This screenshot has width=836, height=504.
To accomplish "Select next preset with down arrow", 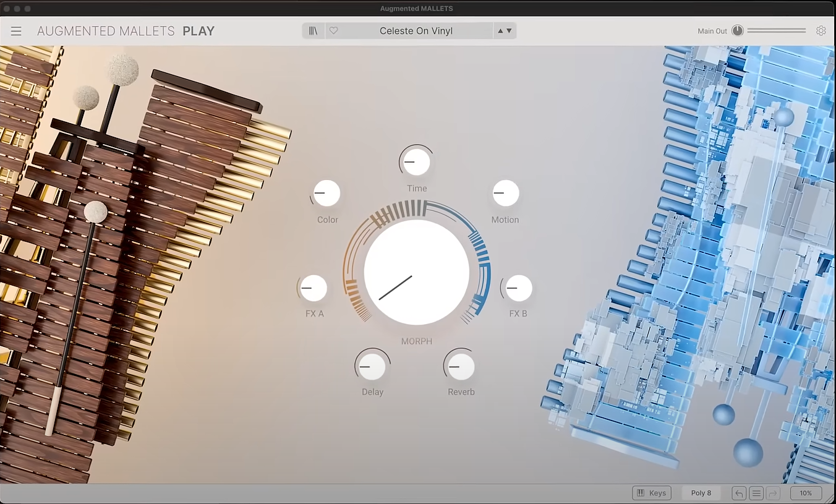I will tap(509, 31).
